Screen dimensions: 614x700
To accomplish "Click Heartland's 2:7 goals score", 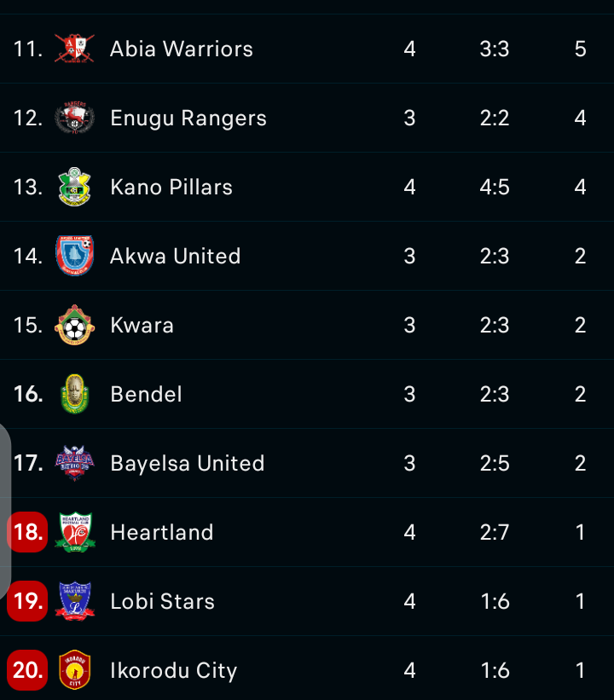I will click(495, 532).
